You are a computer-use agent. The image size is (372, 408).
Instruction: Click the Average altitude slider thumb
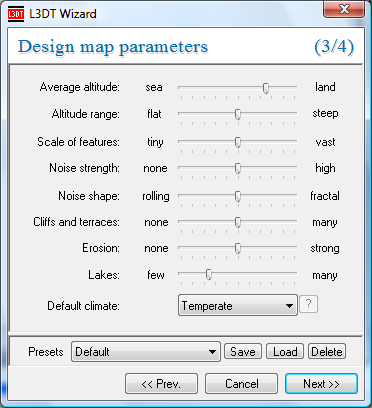(266, 88)
